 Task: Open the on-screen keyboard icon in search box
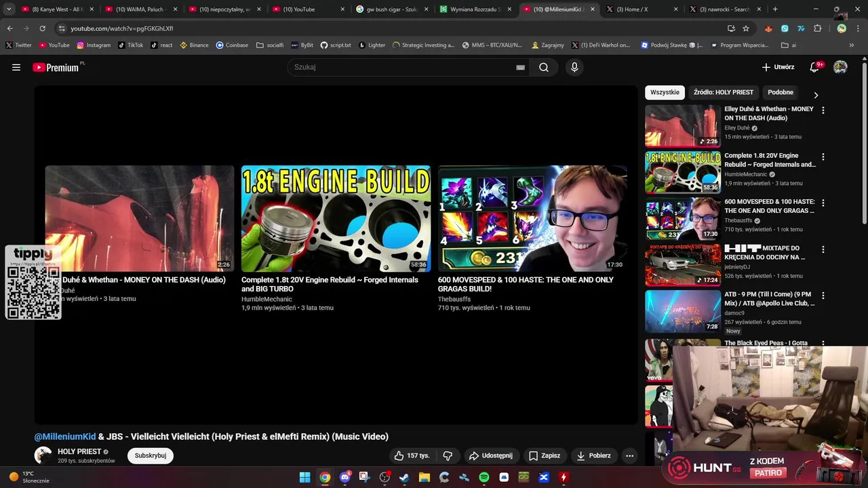pos(520,67)
